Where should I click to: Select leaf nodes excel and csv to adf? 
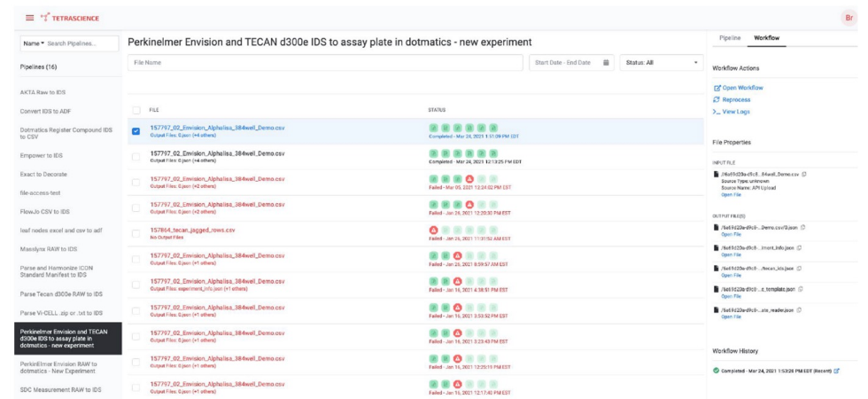pos(61,230)
